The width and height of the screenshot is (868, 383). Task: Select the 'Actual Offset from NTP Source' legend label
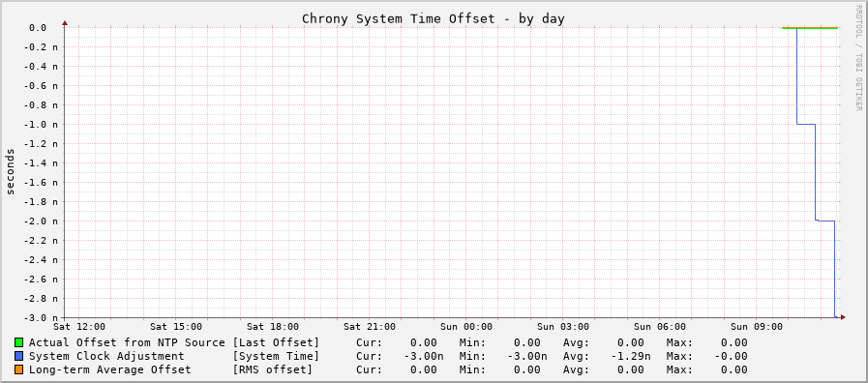tap(128, 342)
